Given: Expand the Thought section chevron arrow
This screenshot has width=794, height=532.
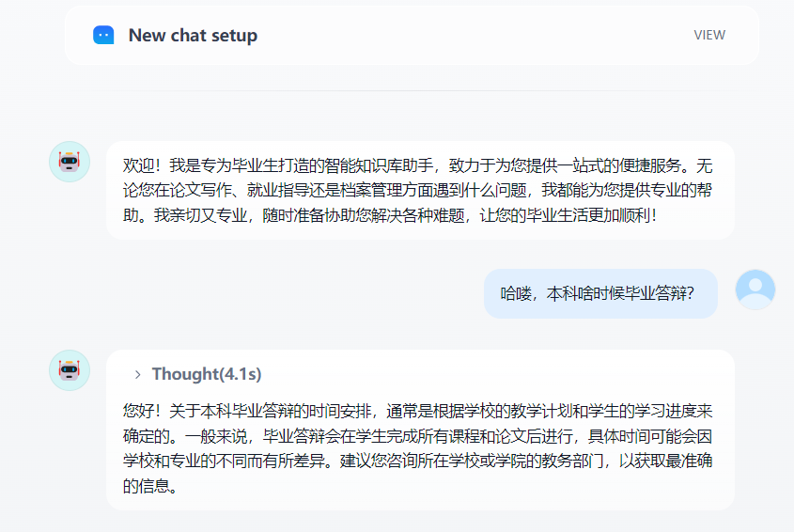Looking at the screenshot, I should pyautogui.click(x=137, y=374).
